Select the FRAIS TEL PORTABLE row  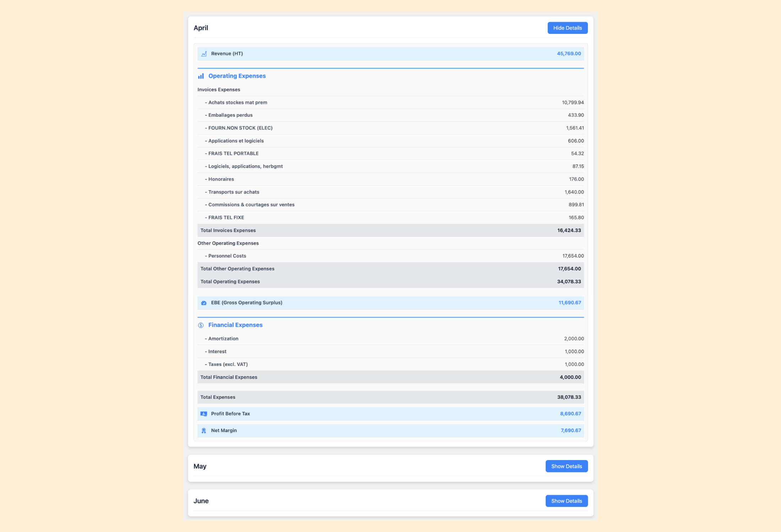pyautogui.click(x=390, y=154)
